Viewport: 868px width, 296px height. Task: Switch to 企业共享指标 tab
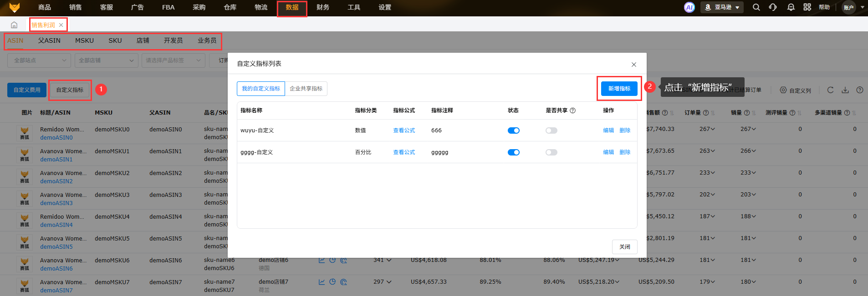click(306, 89)
